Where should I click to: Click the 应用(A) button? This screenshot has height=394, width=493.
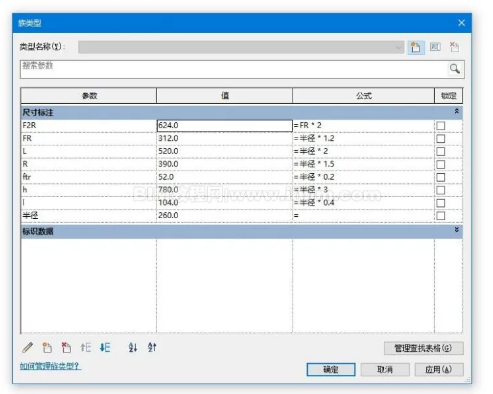(439, 369)
